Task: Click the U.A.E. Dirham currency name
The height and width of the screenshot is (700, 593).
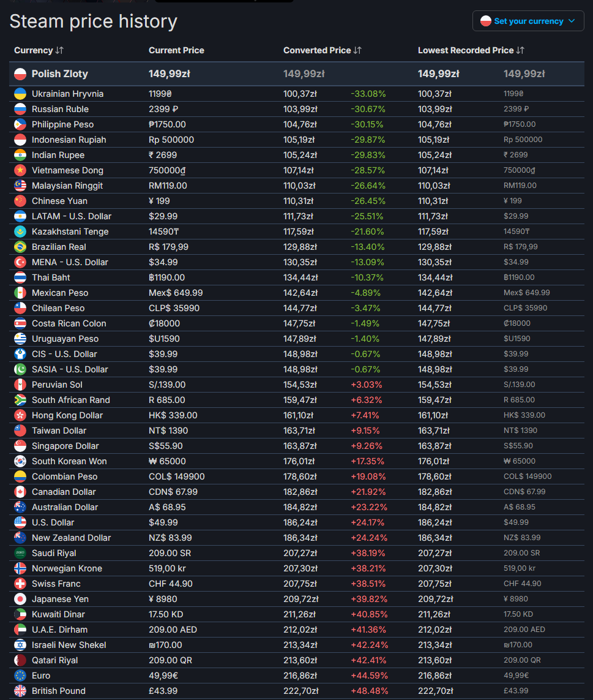Action: click(60, 630)
